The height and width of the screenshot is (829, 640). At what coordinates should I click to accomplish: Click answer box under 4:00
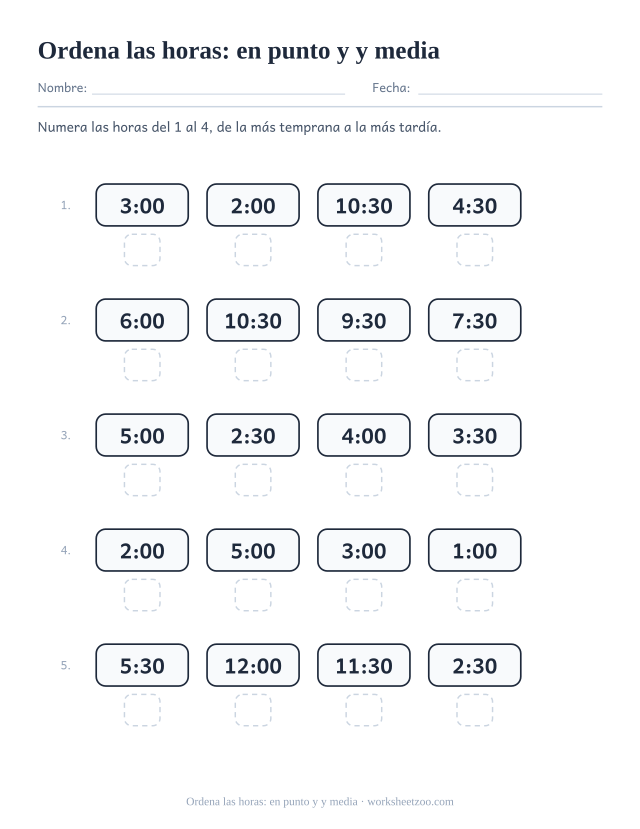pyautogui.click(x=364, y=480)
